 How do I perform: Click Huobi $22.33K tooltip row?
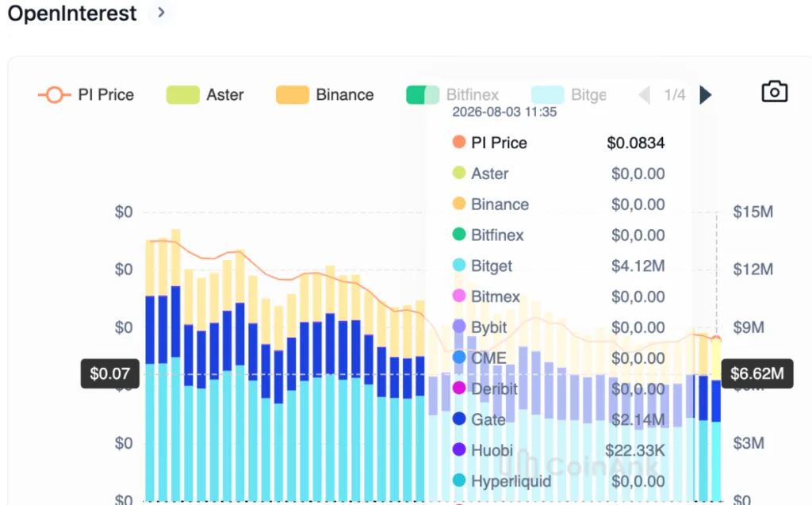[x=558, y=450]
